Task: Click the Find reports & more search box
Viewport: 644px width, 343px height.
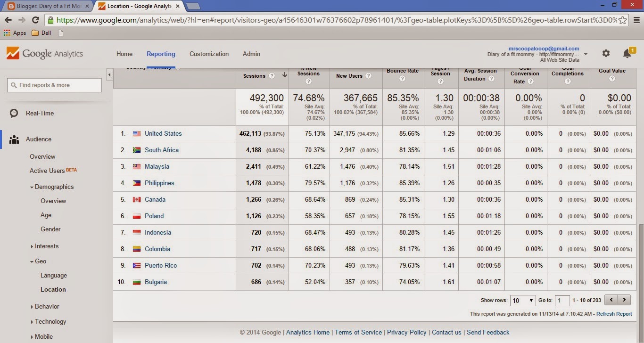Action: 54,85
